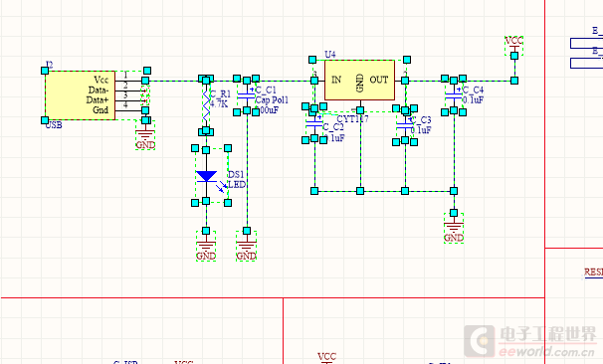This screenshot has height=364, width=603.
Task: Click the eeworld.com.cn watermark link
Action: 547,351
